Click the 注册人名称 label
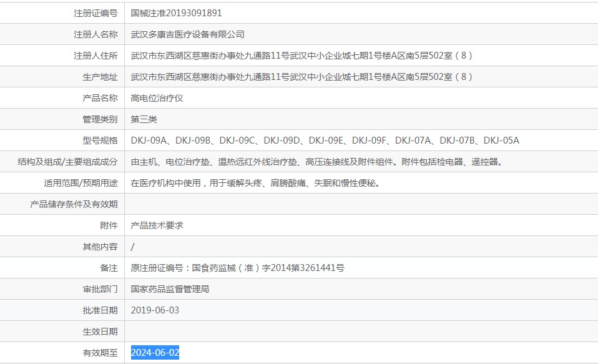Screen dimensions: 598x364 pos(96,34)
